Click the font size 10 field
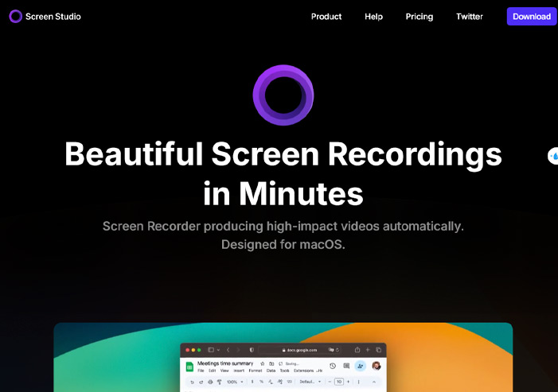 click(x=338, y=382)
